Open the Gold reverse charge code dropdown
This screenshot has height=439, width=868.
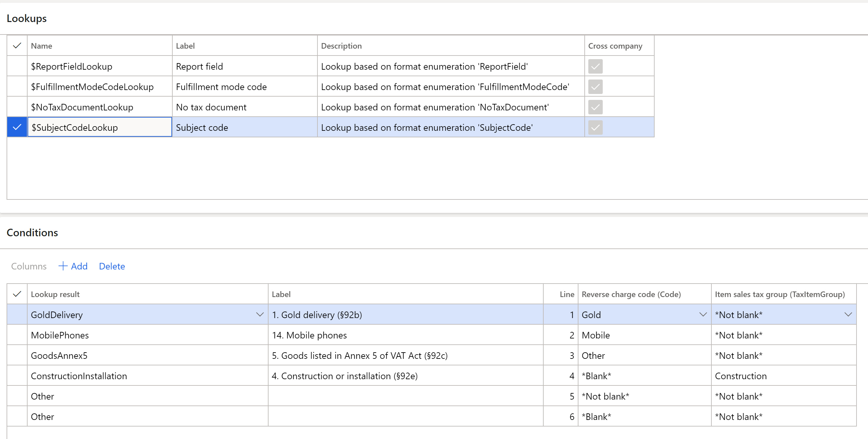pos(703,314)
